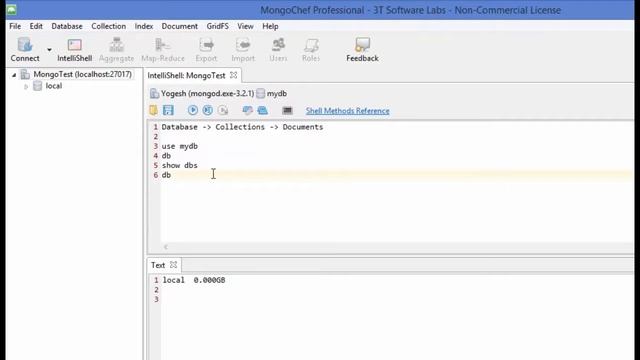Select MongoTest (localhost:27017) in tree
This screenshot has width=640, height=360.
point(82,74)
